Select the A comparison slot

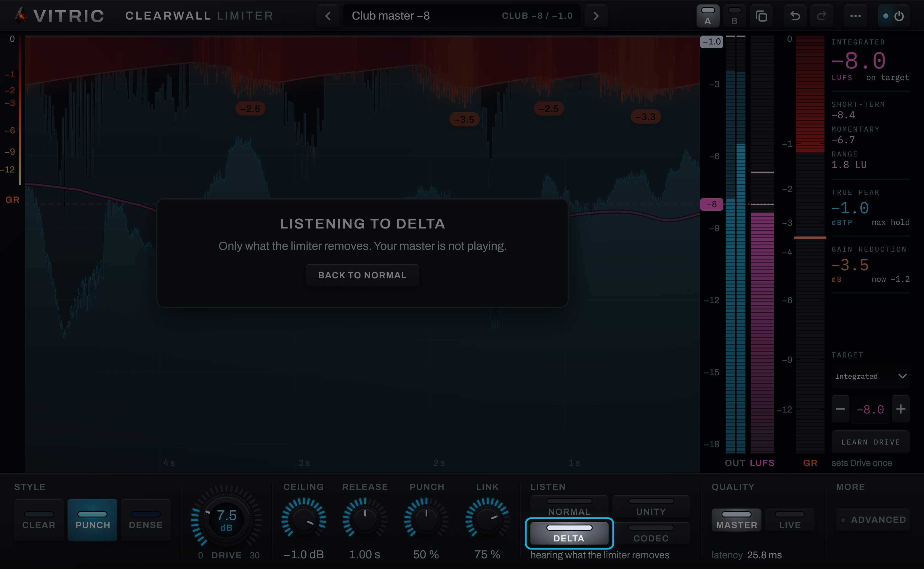click(x=708, y=16)
